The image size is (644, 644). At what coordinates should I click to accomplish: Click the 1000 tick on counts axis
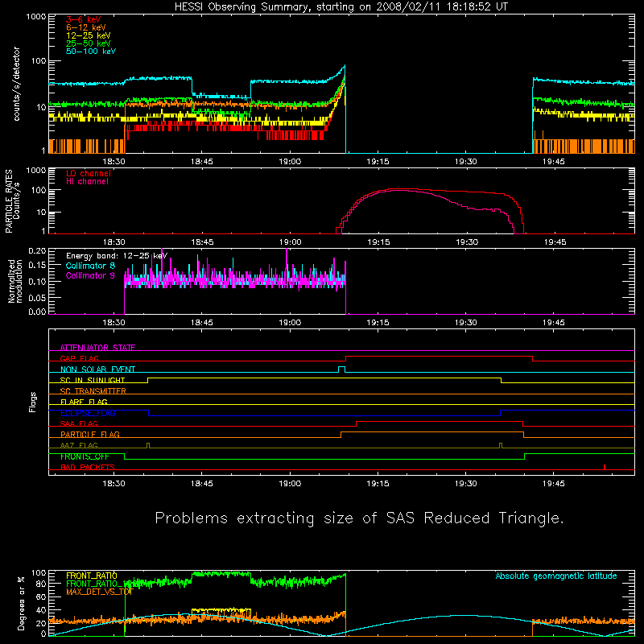[35, 17]
